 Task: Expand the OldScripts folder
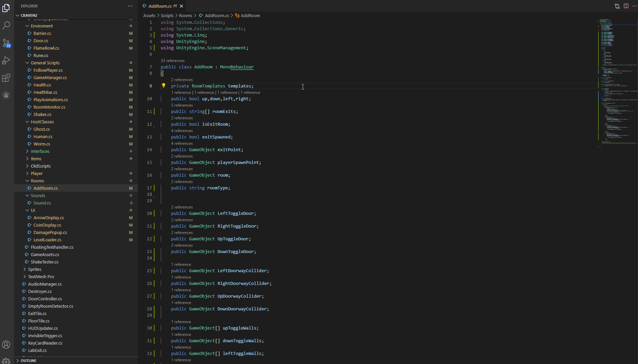[27, 166]
